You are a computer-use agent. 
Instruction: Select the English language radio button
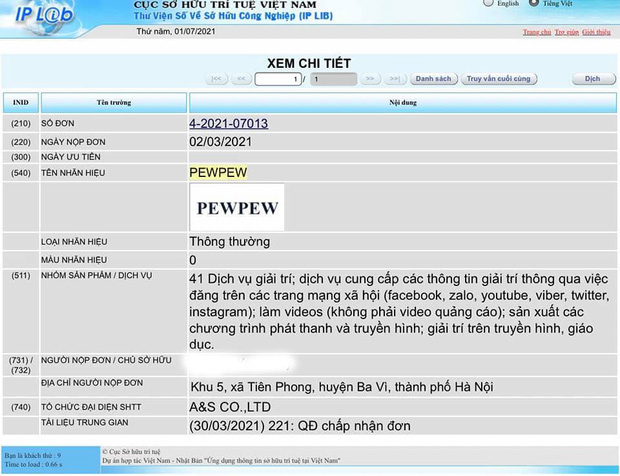(489, 3)
